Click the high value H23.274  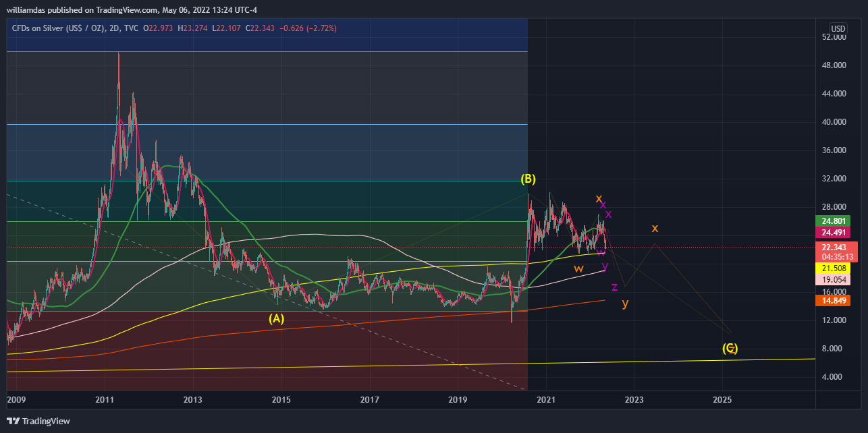point(194,28)
